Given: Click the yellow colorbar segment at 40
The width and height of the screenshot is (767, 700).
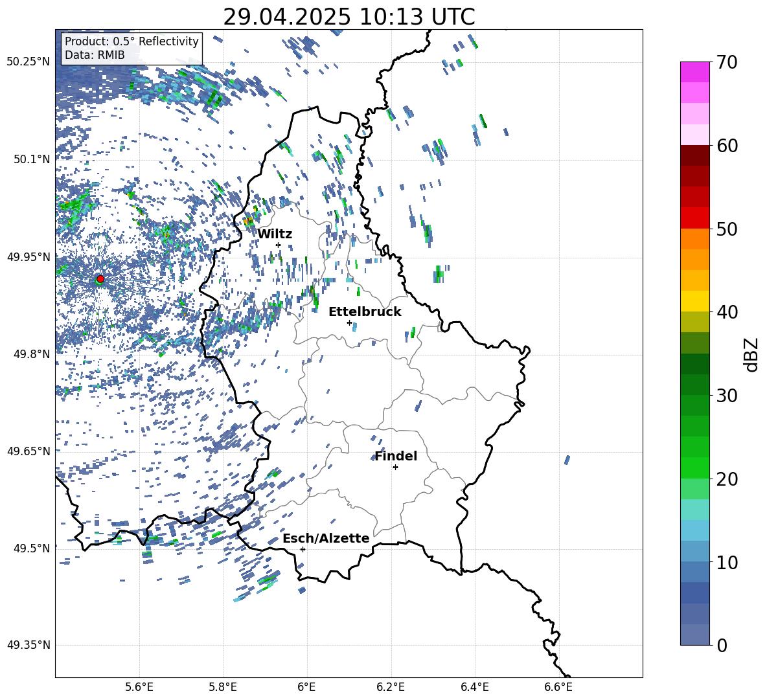Looking at the screenshot, I should tap(695, 301).
